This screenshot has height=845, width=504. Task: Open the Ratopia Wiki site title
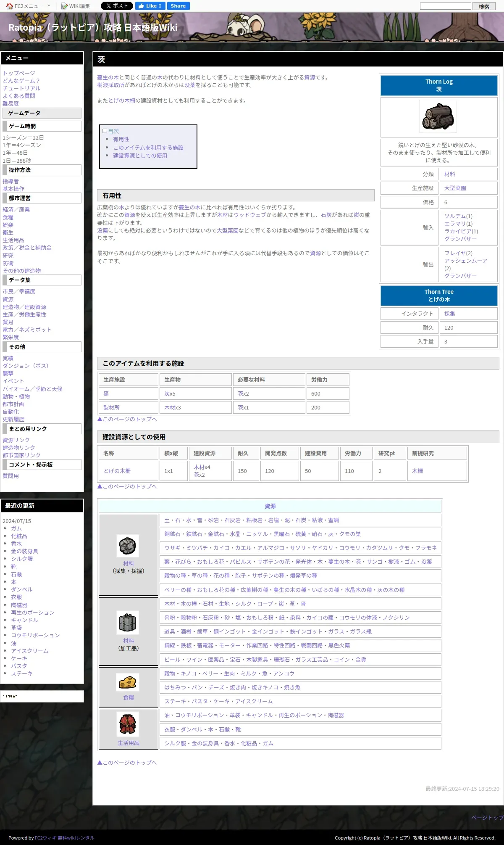coord(93,27)
